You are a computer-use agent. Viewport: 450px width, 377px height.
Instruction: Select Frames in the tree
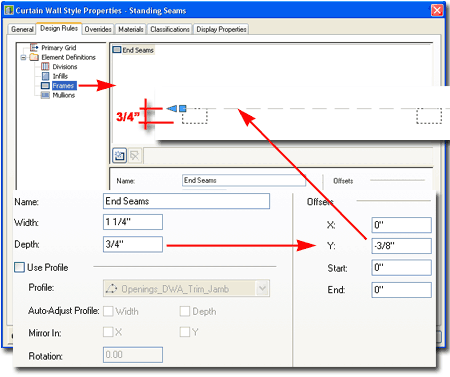64,86
